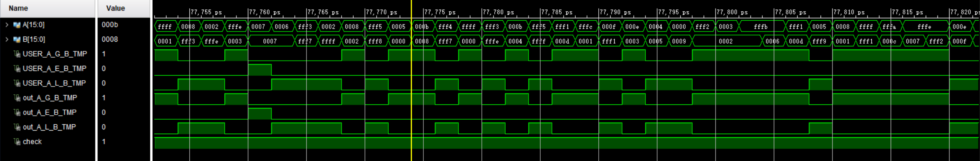
Task: Click the Value column header
Action: [x=124, y=9]
